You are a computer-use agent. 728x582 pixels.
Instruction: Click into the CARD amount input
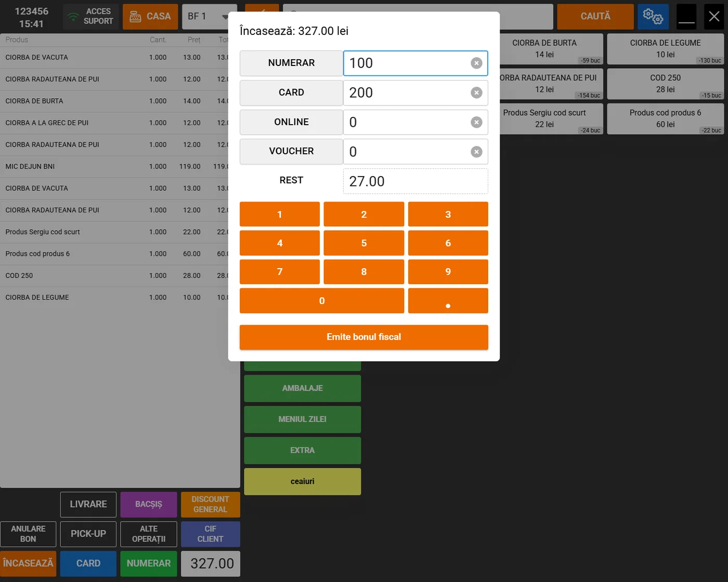[x=406, y=92]
